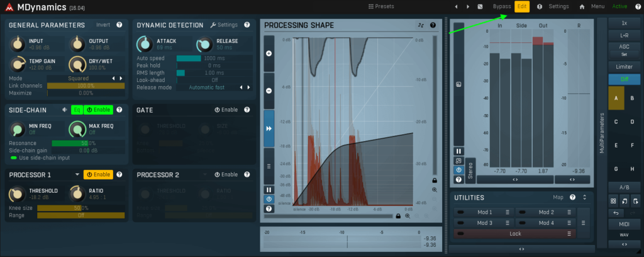The height and width of the screenshot is (257, 644).
Task: Click the Map button in Utilities
Action: coord(558,197)
